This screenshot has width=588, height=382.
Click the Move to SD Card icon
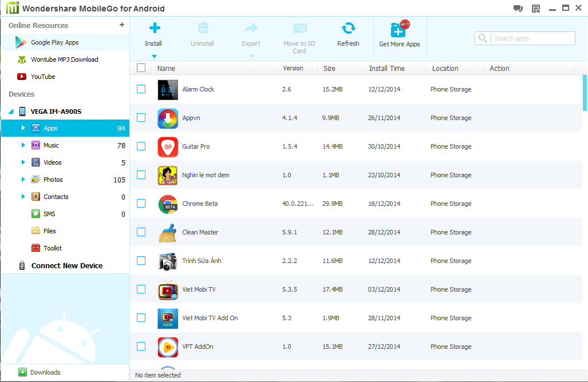tap(300, 28)
